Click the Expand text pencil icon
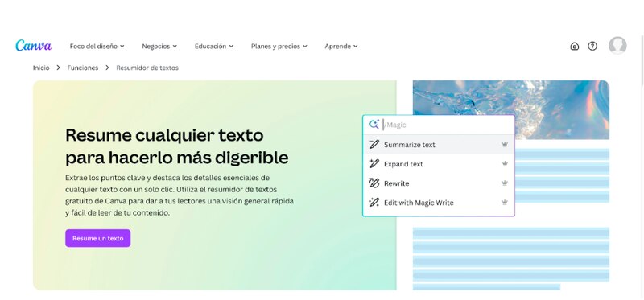 (x=374, y=164)
